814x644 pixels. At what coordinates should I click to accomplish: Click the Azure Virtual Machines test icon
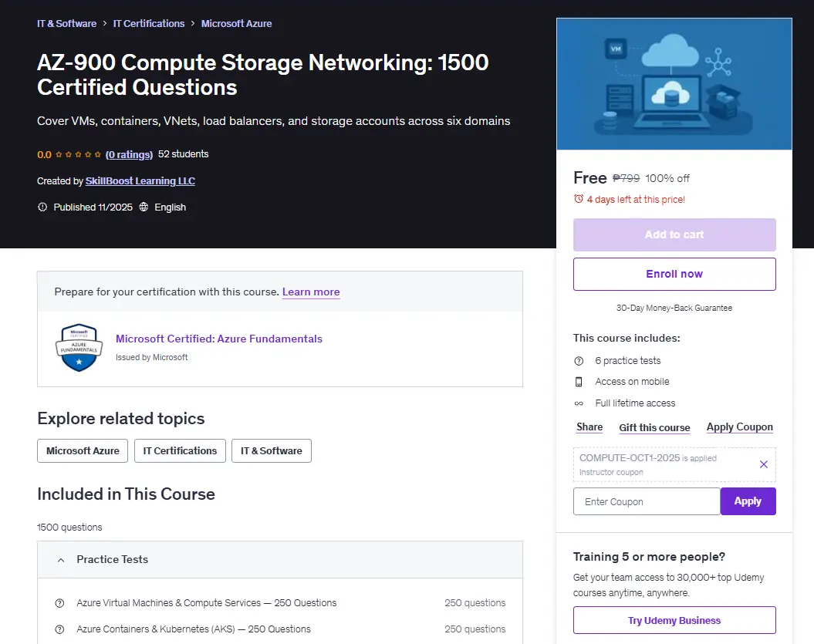[x=59, y=603]
